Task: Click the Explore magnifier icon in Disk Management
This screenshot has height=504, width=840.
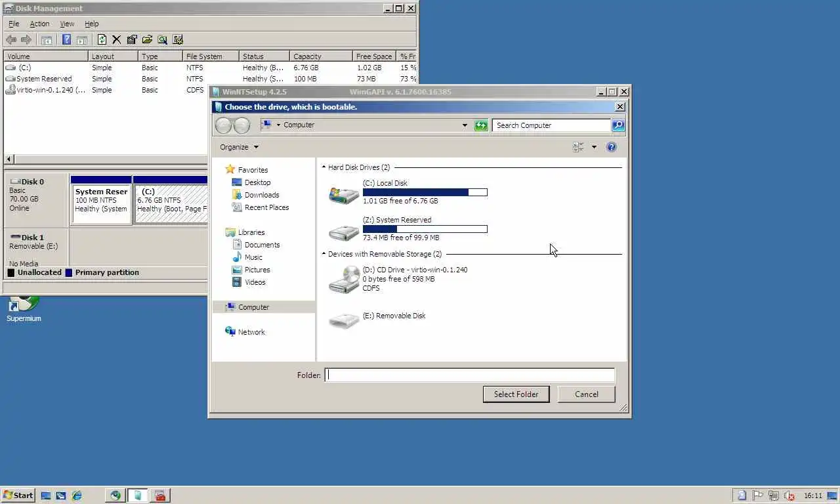Action: click(162, 40)
